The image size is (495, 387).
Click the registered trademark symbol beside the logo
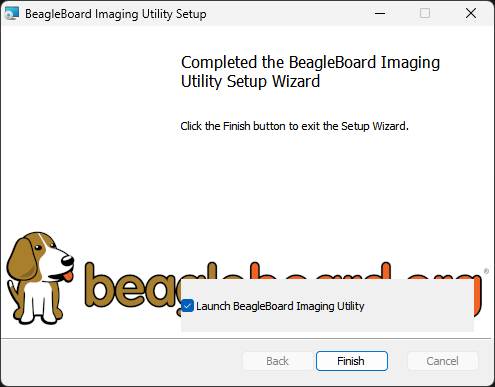[x=486, y=271]
